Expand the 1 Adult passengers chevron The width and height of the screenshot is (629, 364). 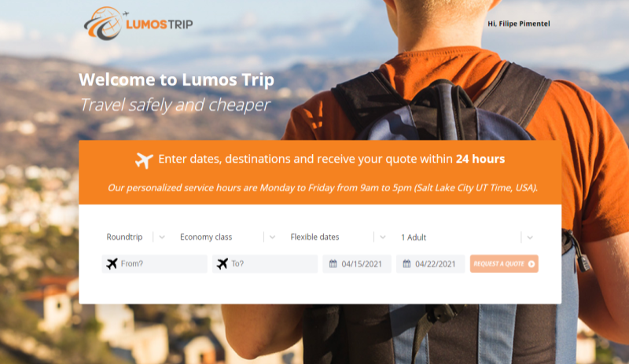(x=530, y=237)
